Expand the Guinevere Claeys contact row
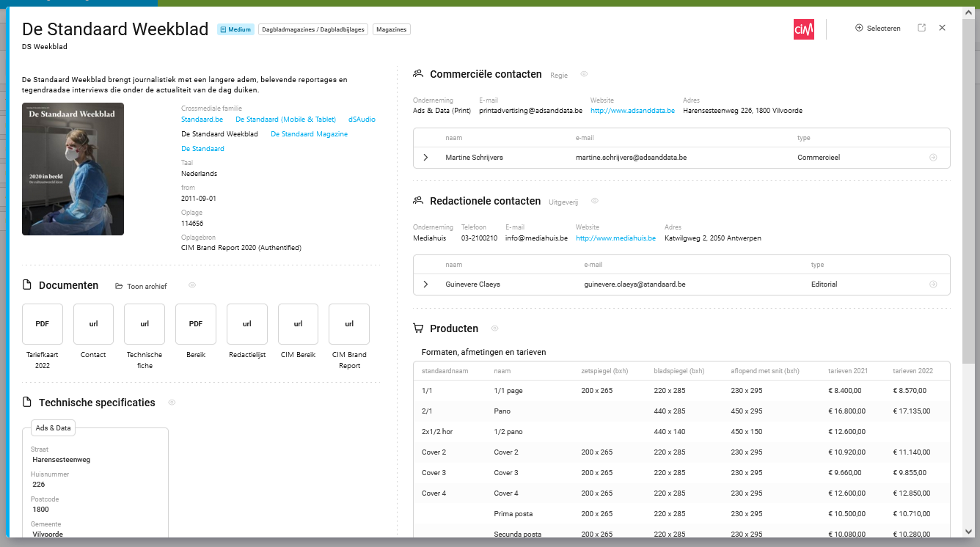Viewport: 980px width, 547px height. pos(425,284)
